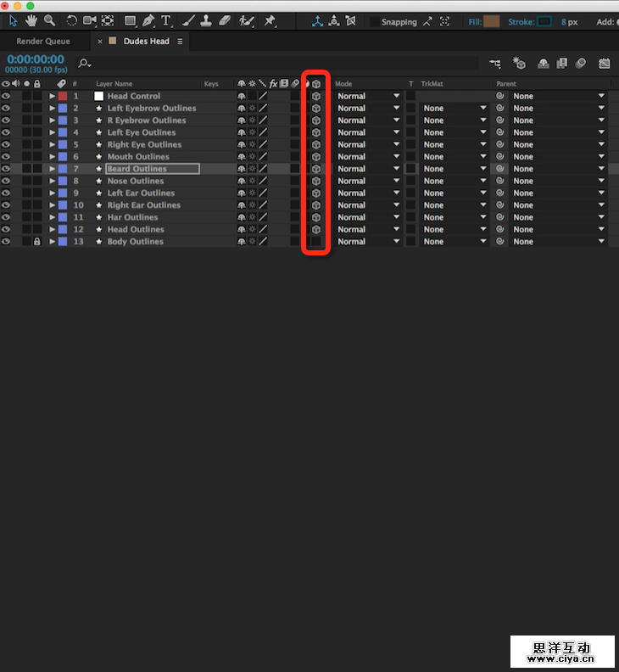Screen dimensions: 619x672
Task: Select the Pan Behind anchor point tool
Action: [x=108, y=20]
